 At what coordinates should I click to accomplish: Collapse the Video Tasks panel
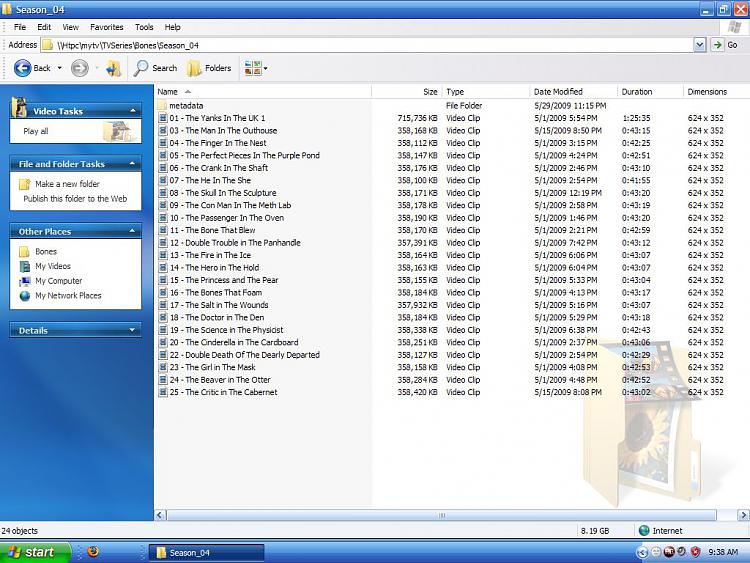pyautogui.click(x=132, y=111)
